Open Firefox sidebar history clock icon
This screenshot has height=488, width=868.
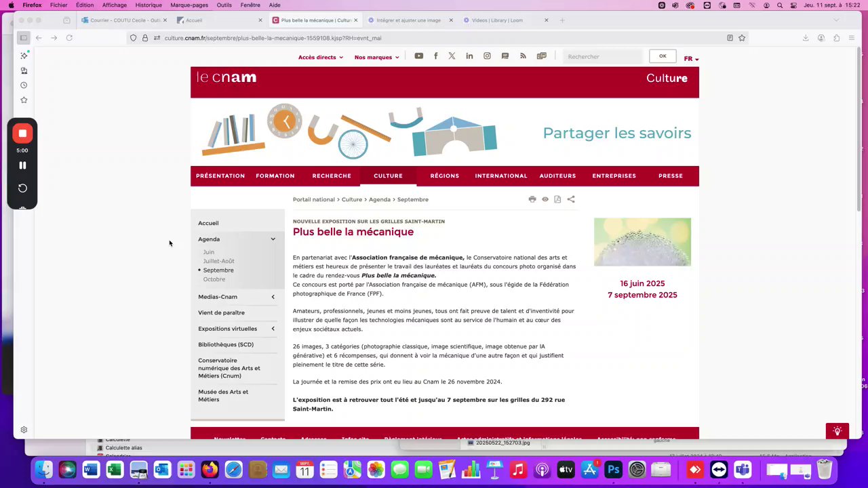(x=24, y=85)
